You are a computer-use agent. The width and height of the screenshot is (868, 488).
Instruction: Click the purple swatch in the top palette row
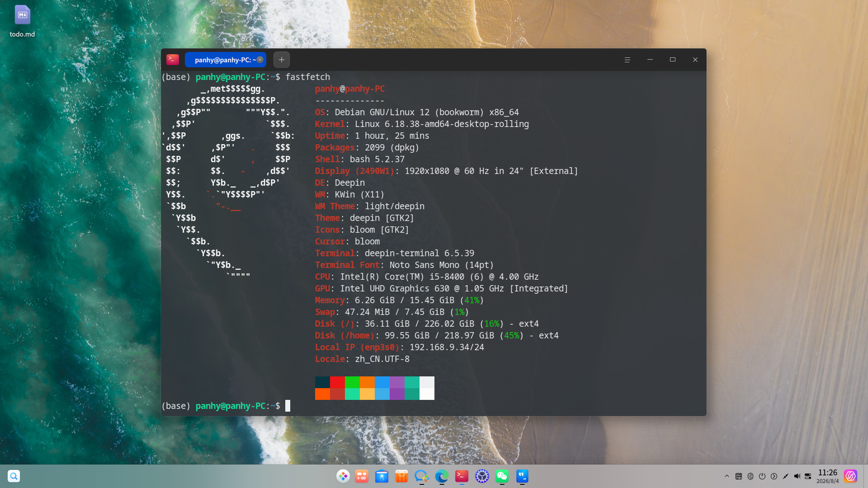397,382
